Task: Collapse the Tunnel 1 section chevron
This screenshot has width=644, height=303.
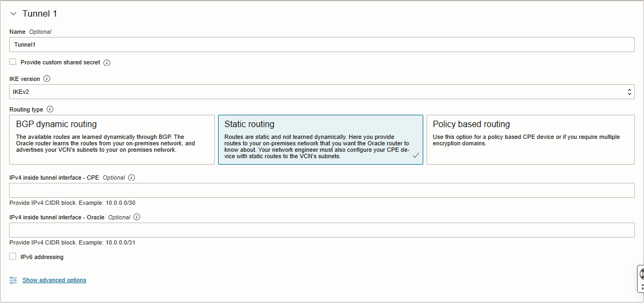Action: coord(13,13)
